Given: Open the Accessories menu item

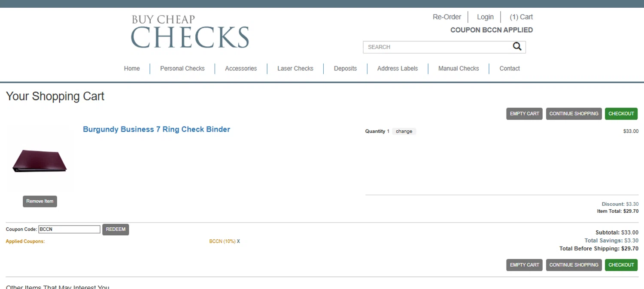Looking at the screenshot, I should pos(241,69).
